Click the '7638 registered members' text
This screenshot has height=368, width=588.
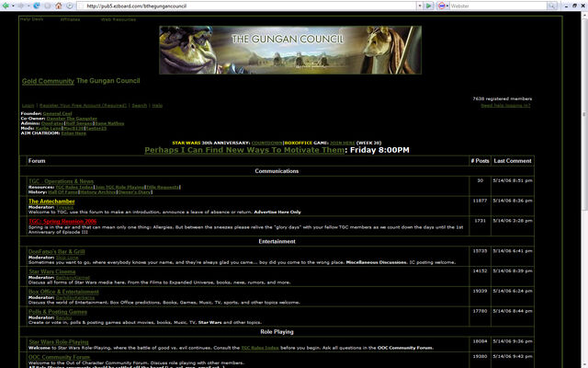503,98
